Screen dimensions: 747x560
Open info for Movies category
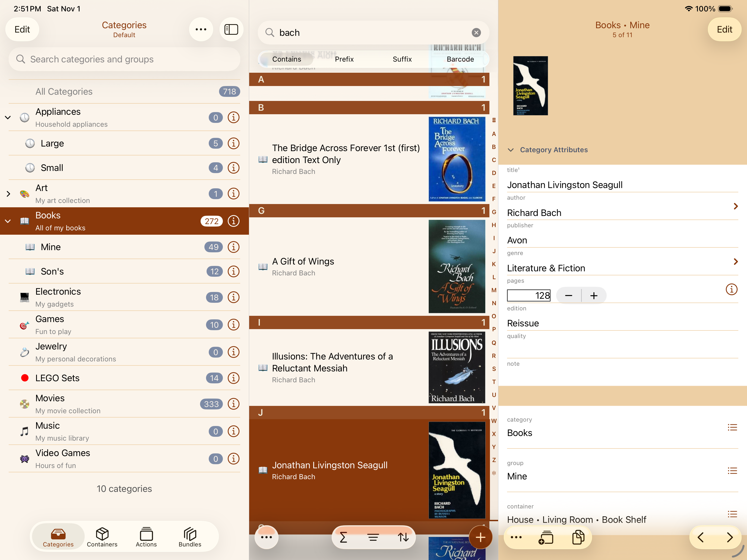point(233,404)
